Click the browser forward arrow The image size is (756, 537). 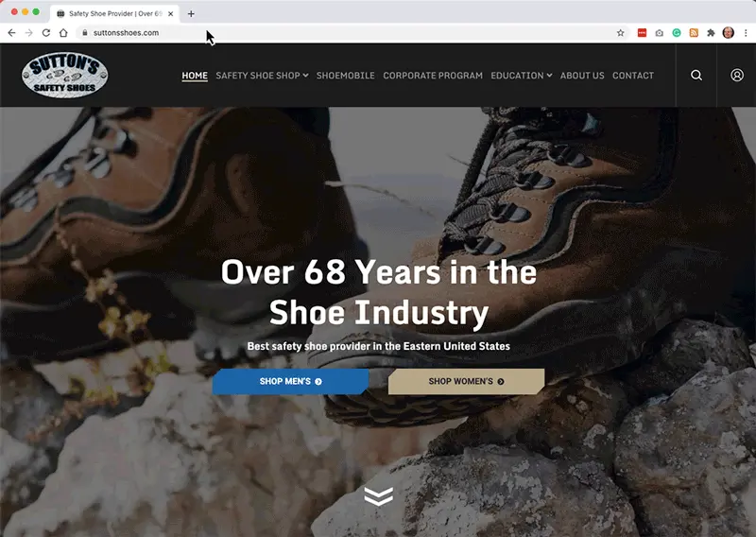[29, 33]
